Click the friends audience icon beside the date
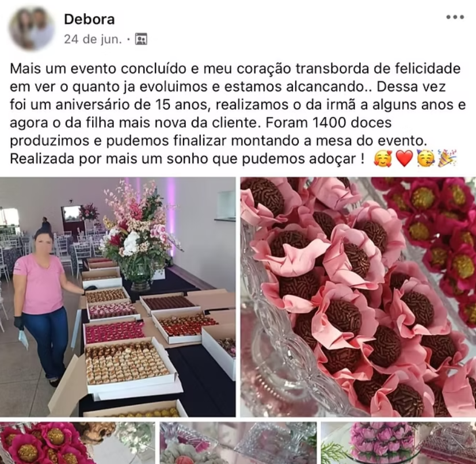476x464 pixels. point(141,39)
